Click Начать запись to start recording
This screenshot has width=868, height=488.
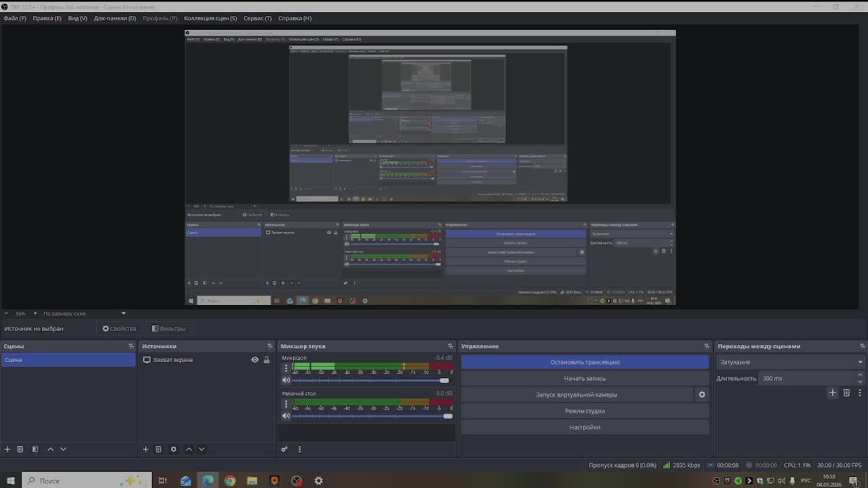pyautogui.click(x=585, y=378)
